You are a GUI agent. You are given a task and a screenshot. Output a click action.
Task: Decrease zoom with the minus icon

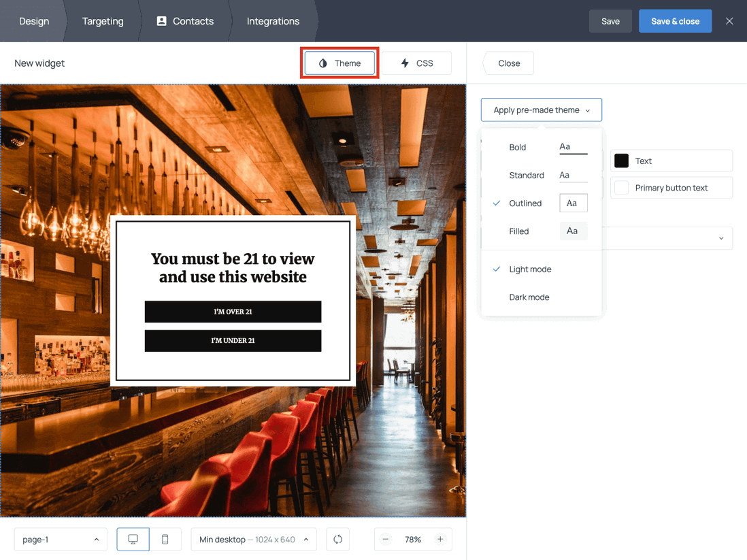(385, 539)
